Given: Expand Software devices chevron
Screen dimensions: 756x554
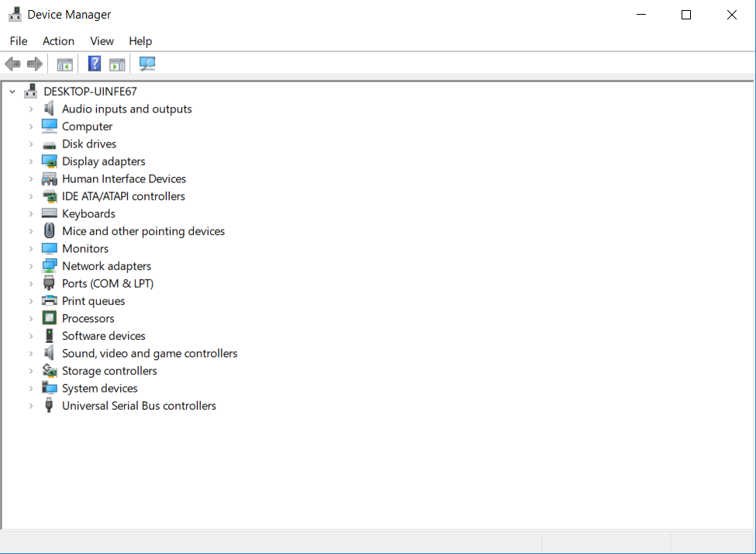Looking at the screenshot, I should (x=31, y=336).
